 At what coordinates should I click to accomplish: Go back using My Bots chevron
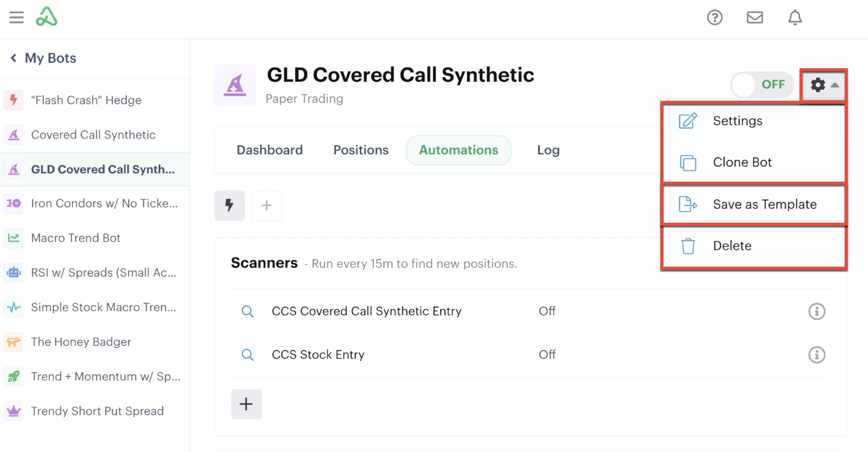tap(14, 58)
